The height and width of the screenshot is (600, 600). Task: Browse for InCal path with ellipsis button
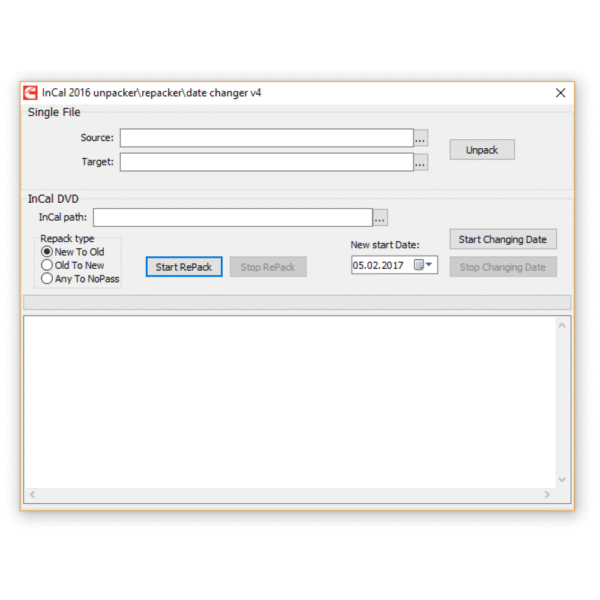pos(380,218)
